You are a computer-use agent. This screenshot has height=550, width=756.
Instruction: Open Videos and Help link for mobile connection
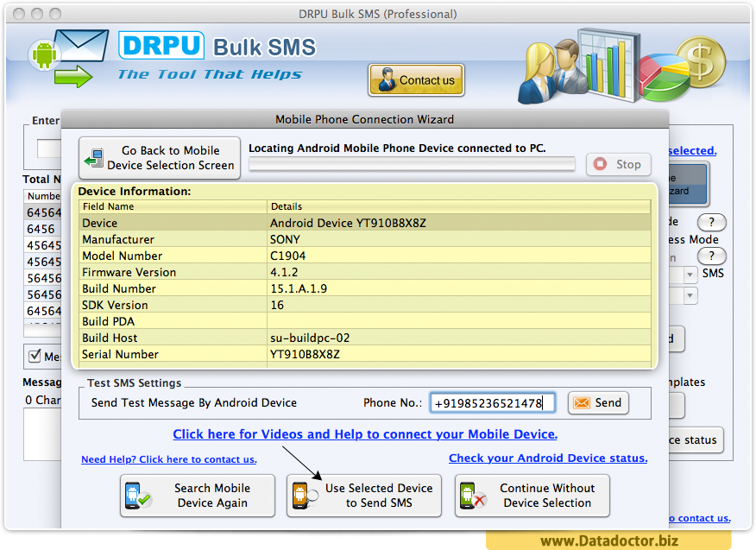point(364,434)
